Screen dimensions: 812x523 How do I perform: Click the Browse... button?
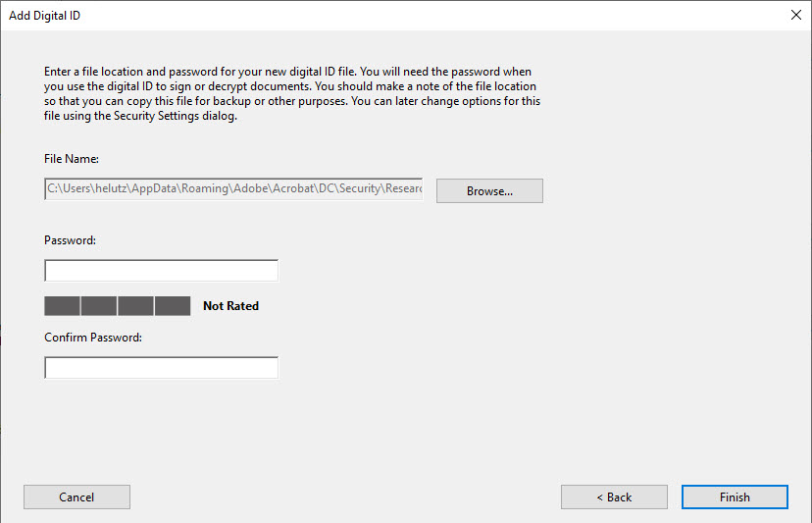point(489,190)
